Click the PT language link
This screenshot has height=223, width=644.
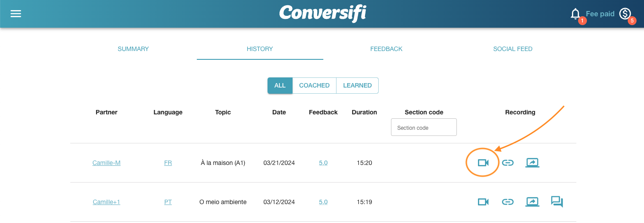point(168,202)
